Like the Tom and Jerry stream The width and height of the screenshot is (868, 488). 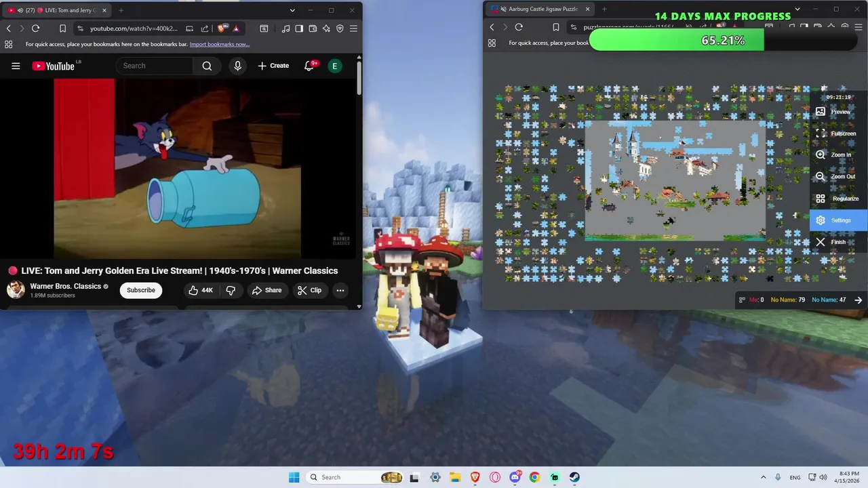coord(200,290)
